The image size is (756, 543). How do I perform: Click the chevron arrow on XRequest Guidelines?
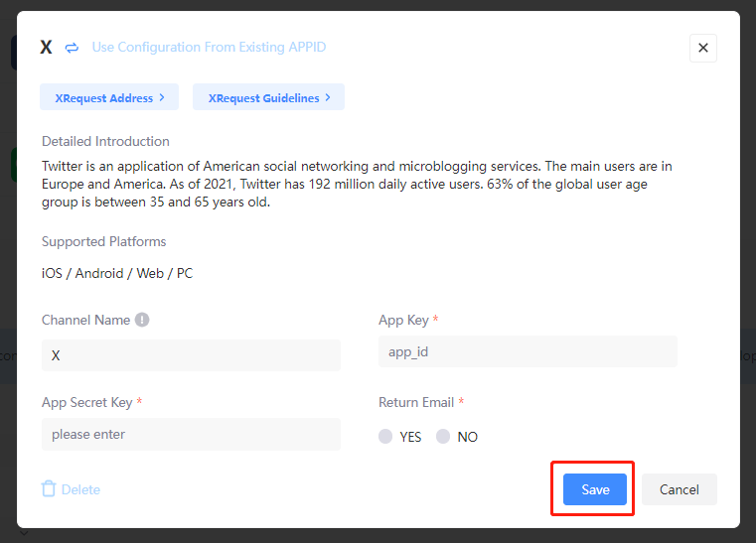(329, 97)
